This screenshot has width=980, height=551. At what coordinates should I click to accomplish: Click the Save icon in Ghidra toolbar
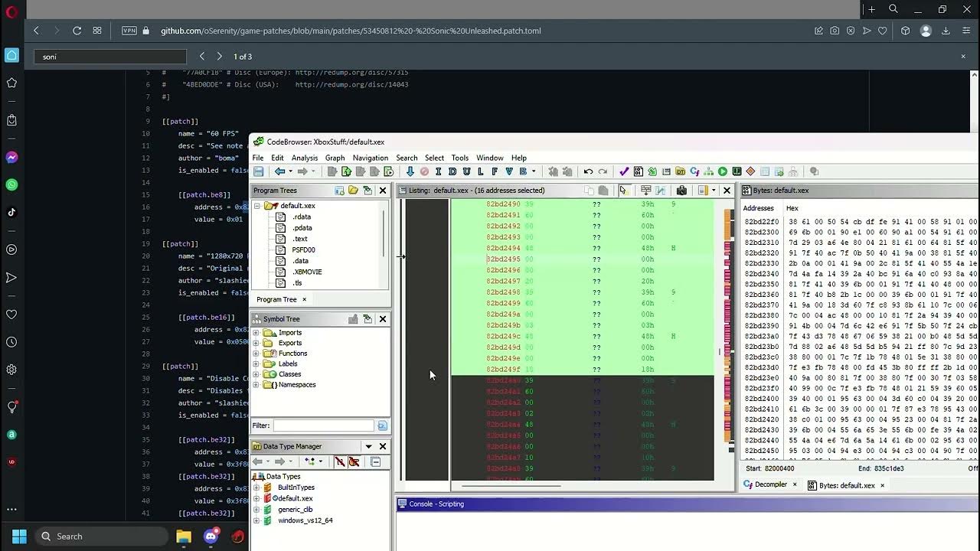pos(259,172)
